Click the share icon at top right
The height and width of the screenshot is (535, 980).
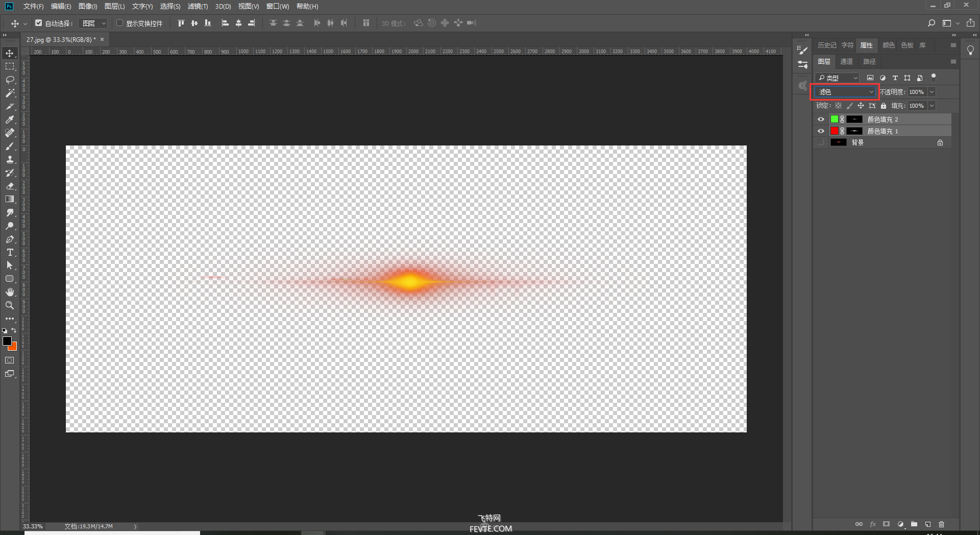pyautogui.click(x=970, y=23)
